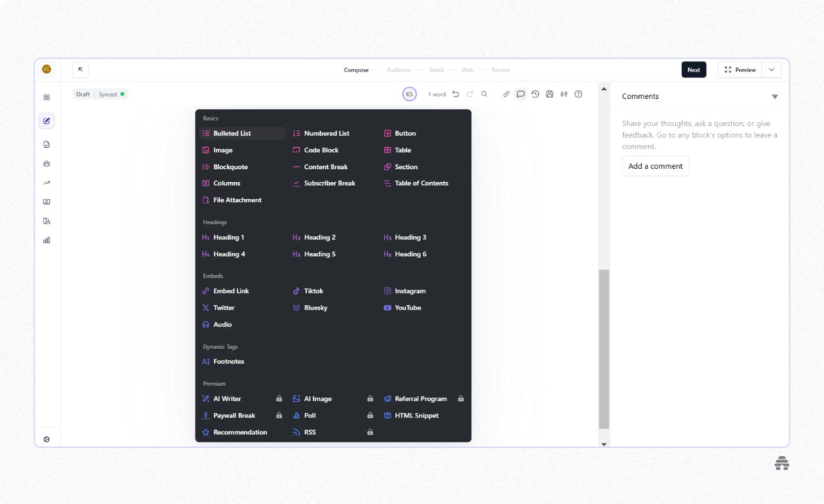Toggle the comments chat bubble icon
The height and width of the screenshot is (504, 824).
[521, 94]
